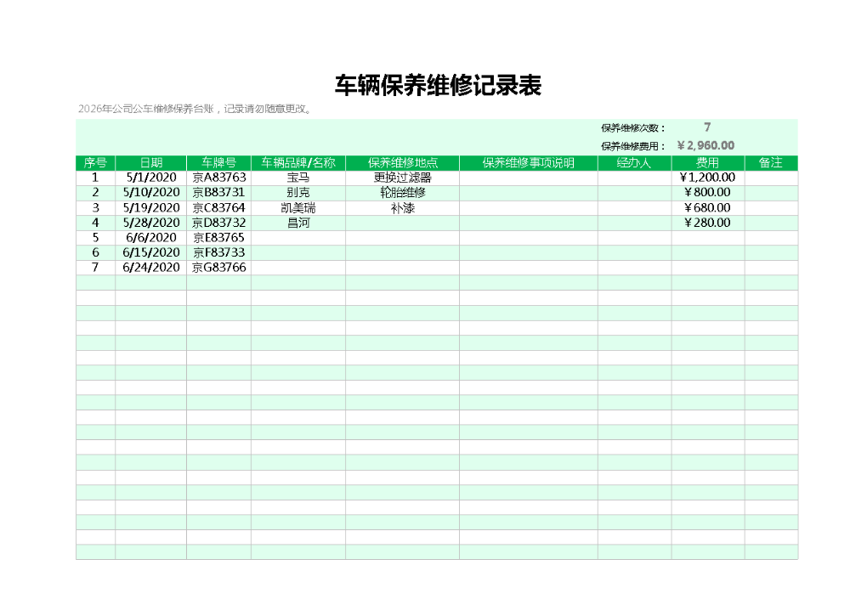Select the total cost ¥2,960.00
This screenshot has width=850, height=616.
(705, 146)
